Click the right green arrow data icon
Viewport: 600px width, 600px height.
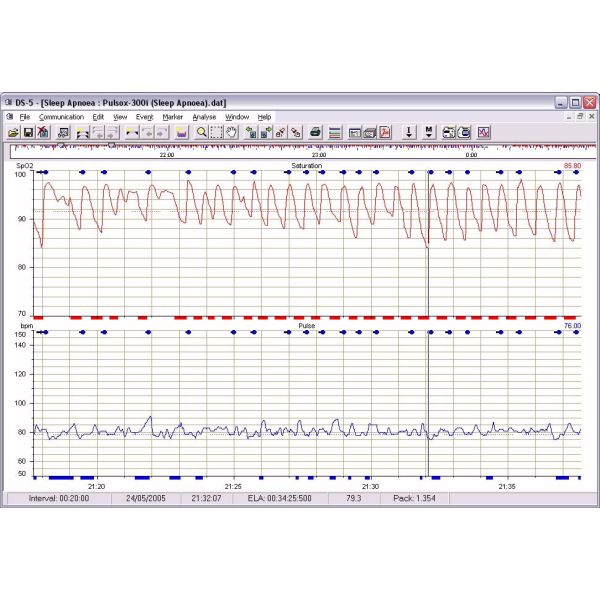click(x=266, y=133)
